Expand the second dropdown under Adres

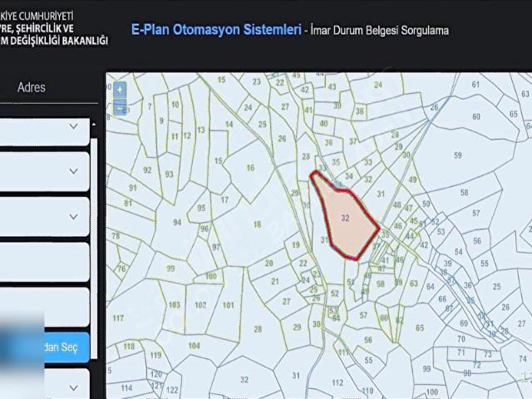(73, 171)
